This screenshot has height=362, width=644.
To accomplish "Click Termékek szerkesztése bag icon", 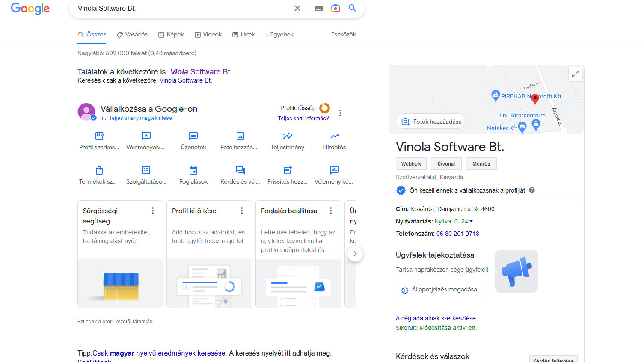I will pyautogui.click(x=99, y=170).
